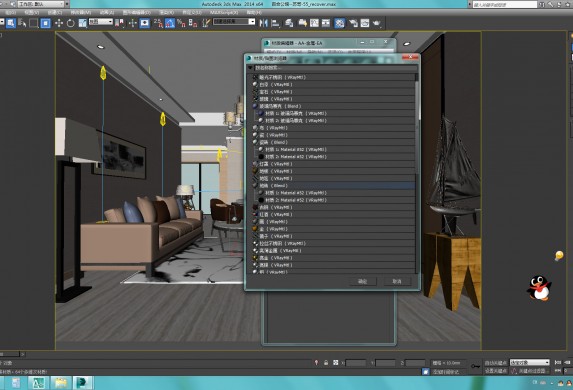Select the first Blend material in list
Screen dimensions: 573x390
click(x=334, y=106)
